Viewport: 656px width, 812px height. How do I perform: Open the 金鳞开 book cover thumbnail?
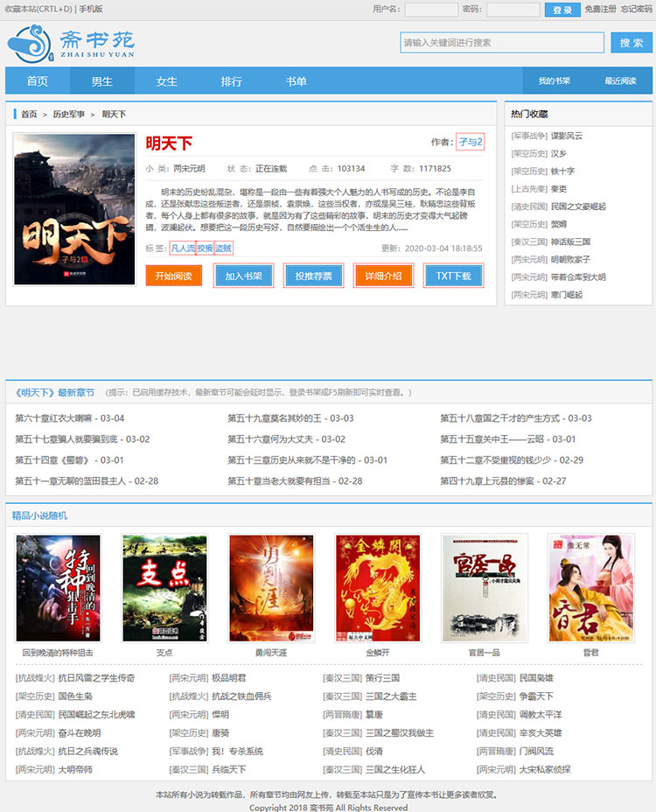pyautogui.click(x=378, y=588)
